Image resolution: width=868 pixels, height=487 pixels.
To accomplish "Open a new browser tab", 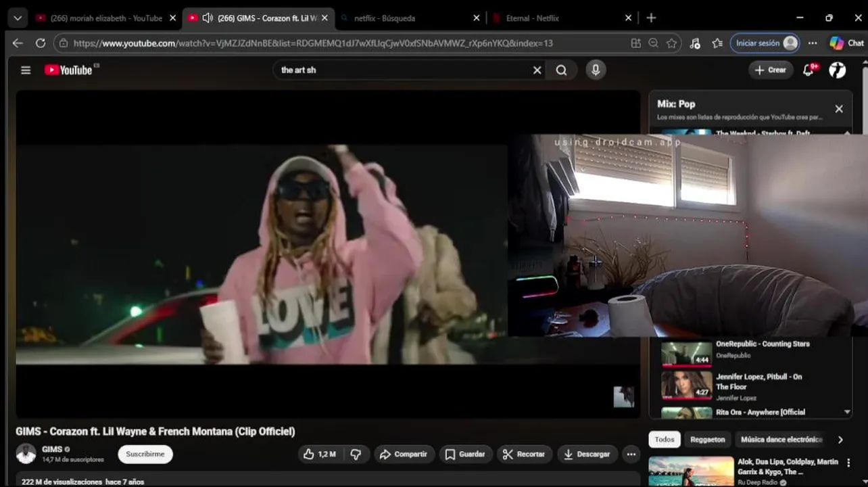I will [651, 18].
